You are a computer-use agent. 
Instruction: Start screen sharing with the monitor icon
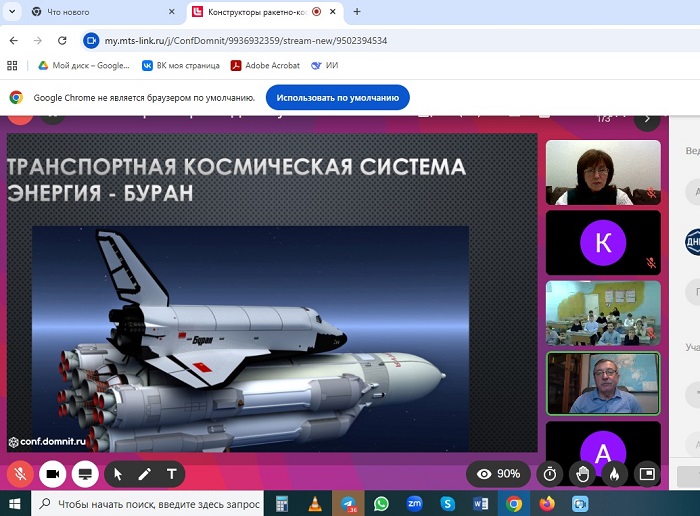84,473
